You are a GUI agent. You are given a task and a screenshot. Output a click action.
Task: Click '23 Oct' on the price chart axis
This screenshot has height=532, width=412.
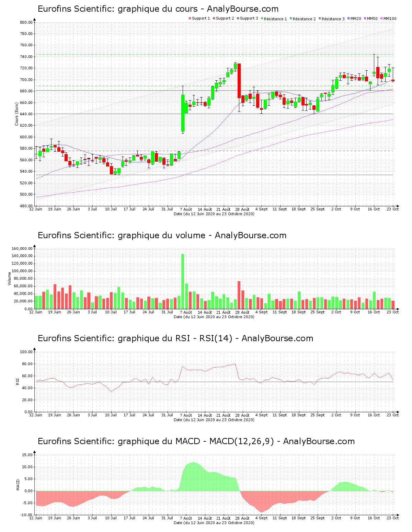[x=393, y=209]
